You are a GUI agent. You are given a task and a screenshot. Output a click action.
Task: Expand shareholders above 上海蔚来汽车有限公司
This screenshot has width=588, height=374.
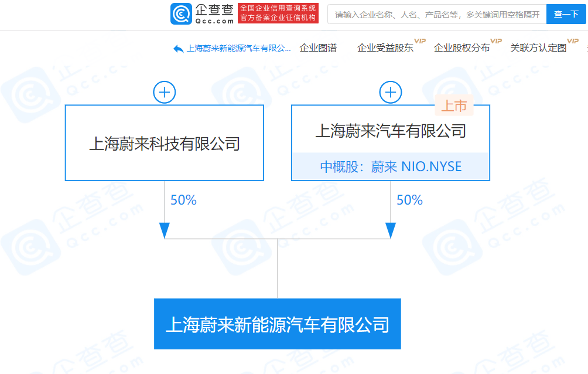[391, 93]
